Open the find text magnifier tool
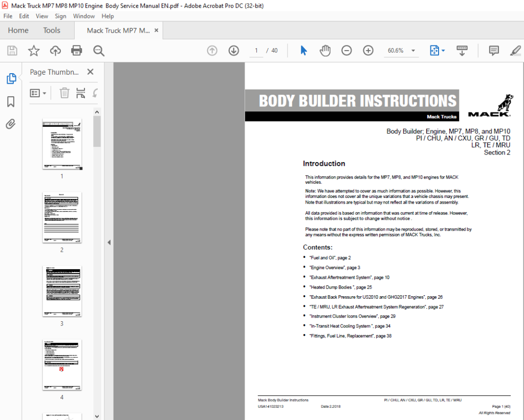This screenshot has height=420, width=524. pos(99,51)
